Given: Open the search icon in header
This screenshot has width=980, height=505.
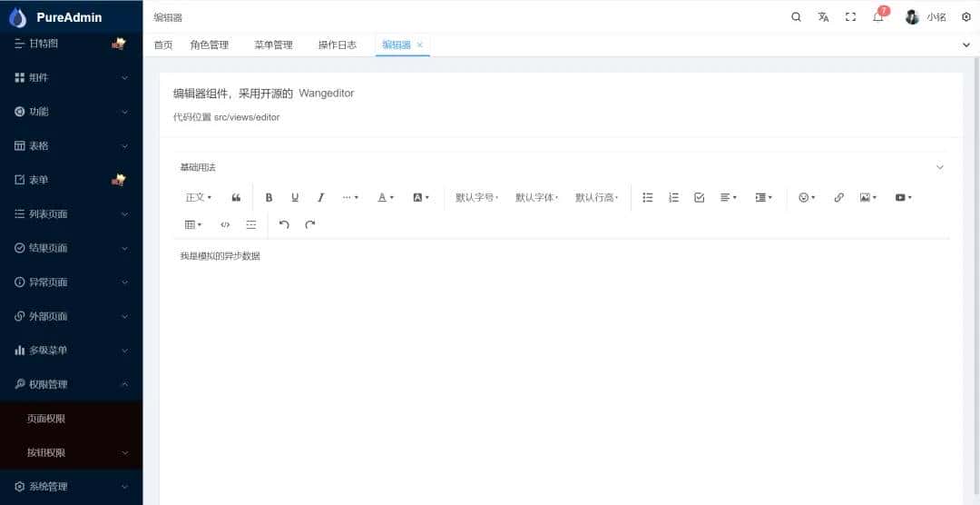Looking at the screenshot, I should [797, 17].
